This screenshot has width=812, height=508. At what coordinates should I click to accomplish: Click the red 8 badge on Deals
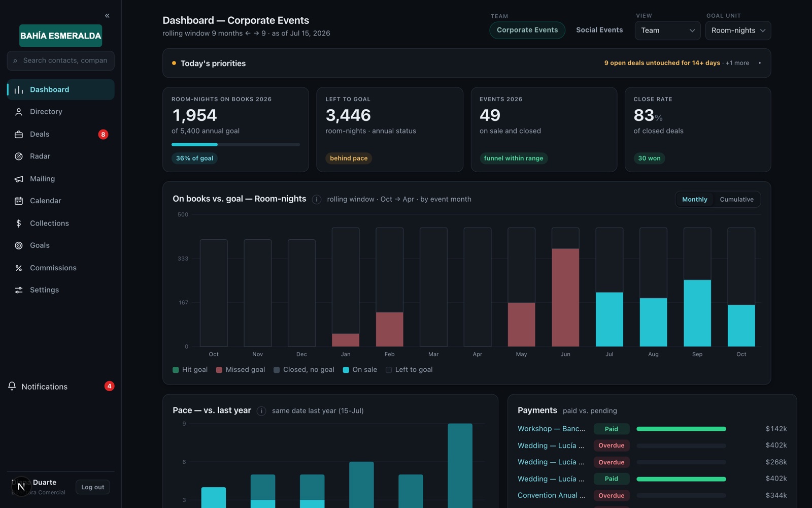pyautogui.click(x=103, y=134)
